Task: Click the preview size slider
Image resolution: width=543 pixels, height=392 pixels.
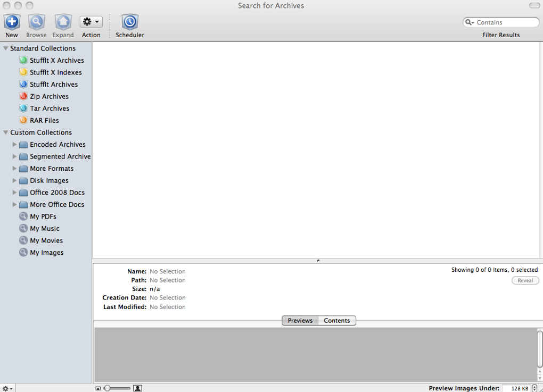Action: click(117, 388)
